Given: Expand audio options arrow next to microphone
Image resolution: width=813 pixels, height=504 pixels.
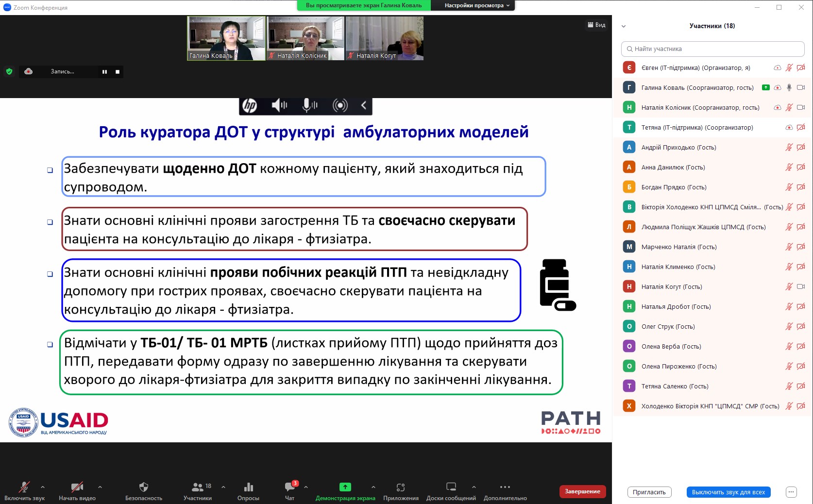Looking at the screenshot, I should 43,487.
